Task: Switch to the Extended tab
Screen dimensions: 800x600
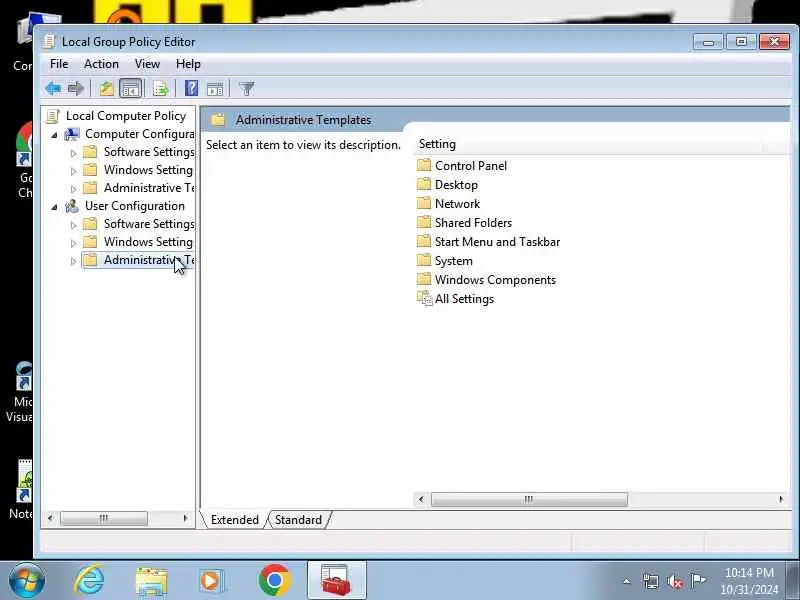Action: click(x=235, y=520)
